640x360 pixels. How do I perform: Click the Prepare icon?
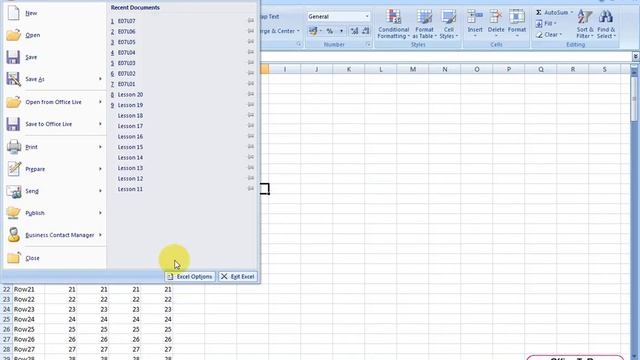(14, 169)
